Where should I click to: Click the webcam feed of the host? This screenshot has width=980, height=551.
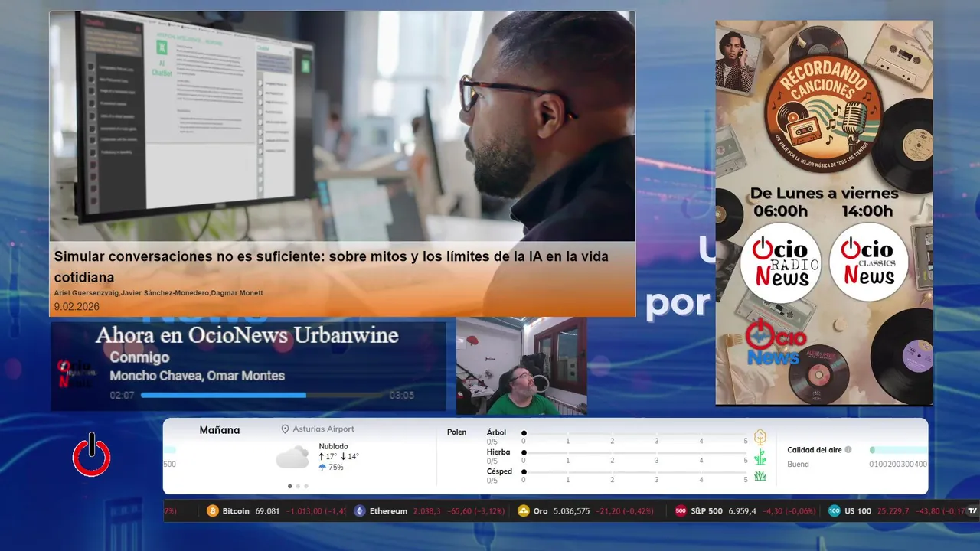point(521,366)
